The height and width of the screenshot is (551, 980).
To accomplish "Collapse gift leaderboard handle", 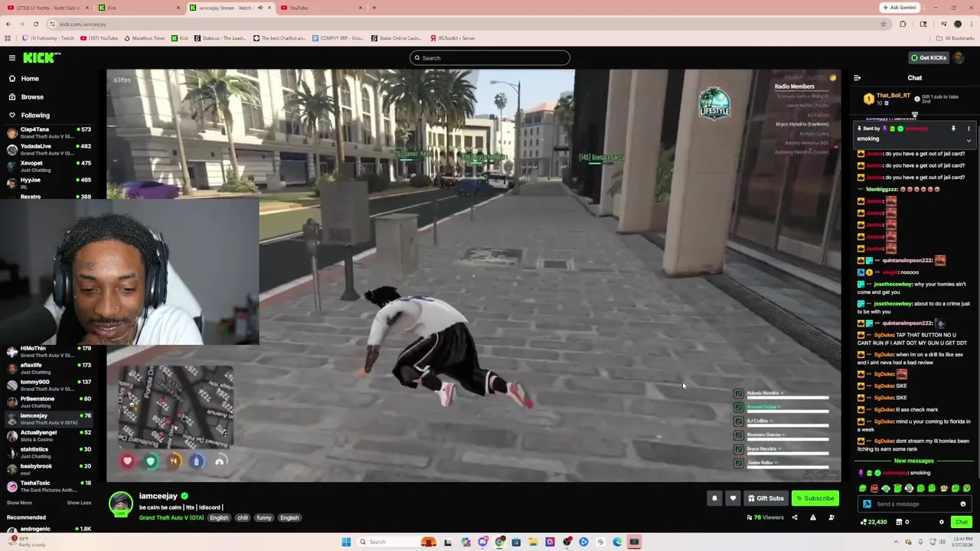I will click(x=914, y=115).
